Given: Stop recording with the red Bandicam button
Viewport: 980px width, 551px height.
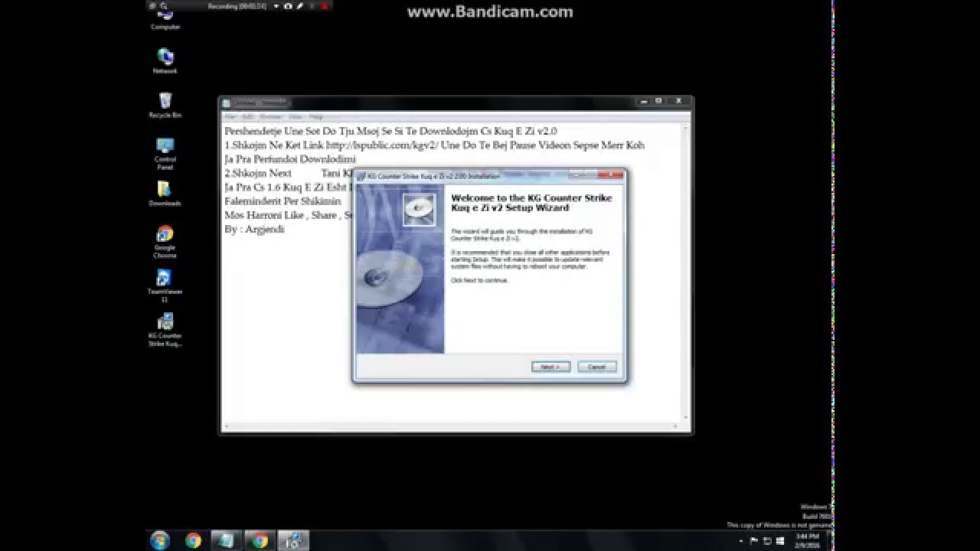Looking at the screenshot, I should click(325, 6).
